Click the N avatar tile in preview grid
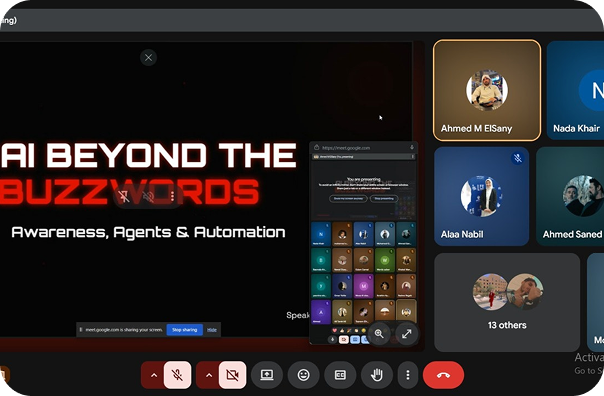Screen dimensions: 604x396 321,234
